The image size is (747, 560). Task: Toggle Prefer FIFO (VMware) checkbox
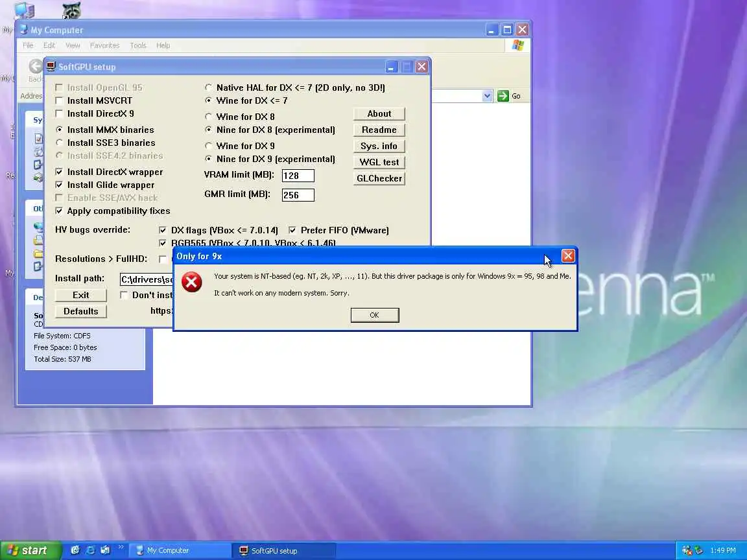pyautogui.click(x=292, y=230)
